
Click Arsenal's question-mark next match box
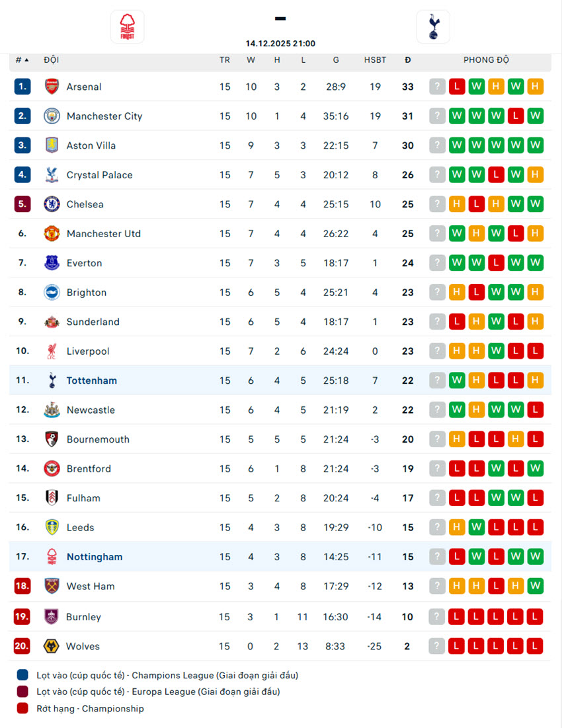[x=437, y=87]
